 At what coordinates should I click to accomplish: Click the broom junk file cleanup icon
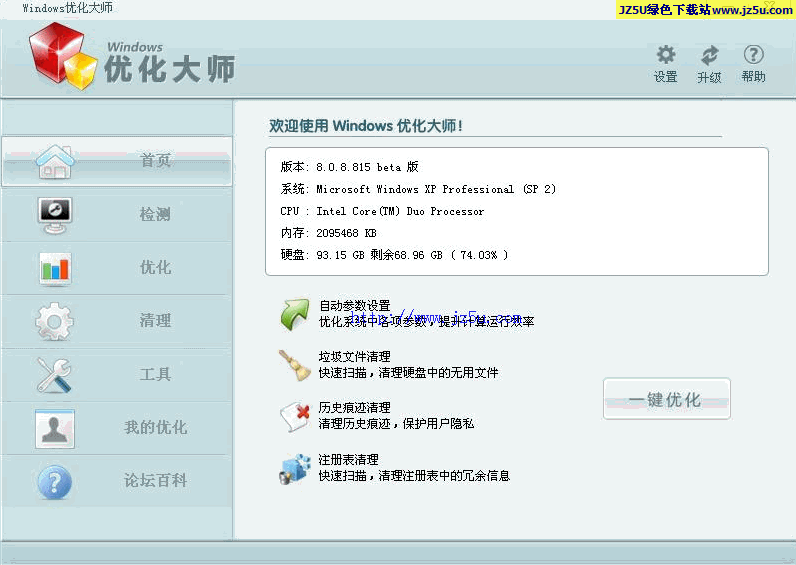(295, 365)
